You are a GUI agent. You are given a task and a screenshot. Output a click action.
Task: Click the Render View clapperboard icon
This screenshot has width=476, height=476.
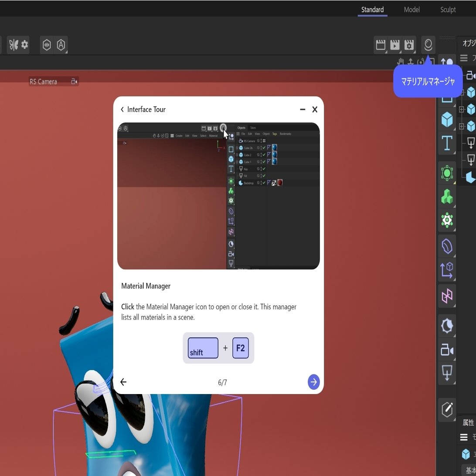point(381,45)
